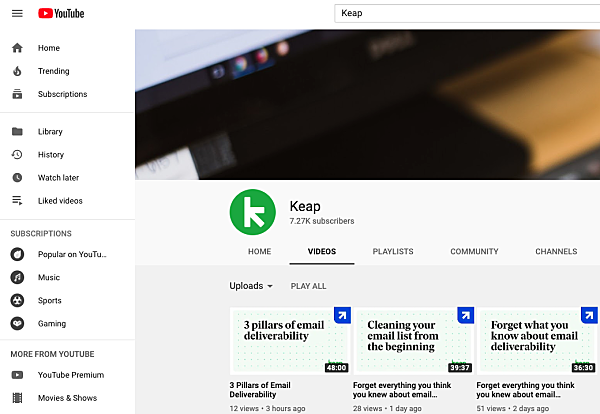The height and width of the screenshot is (414, 600).
Task: Open Sports subscription link
Action: coord(50,300)
